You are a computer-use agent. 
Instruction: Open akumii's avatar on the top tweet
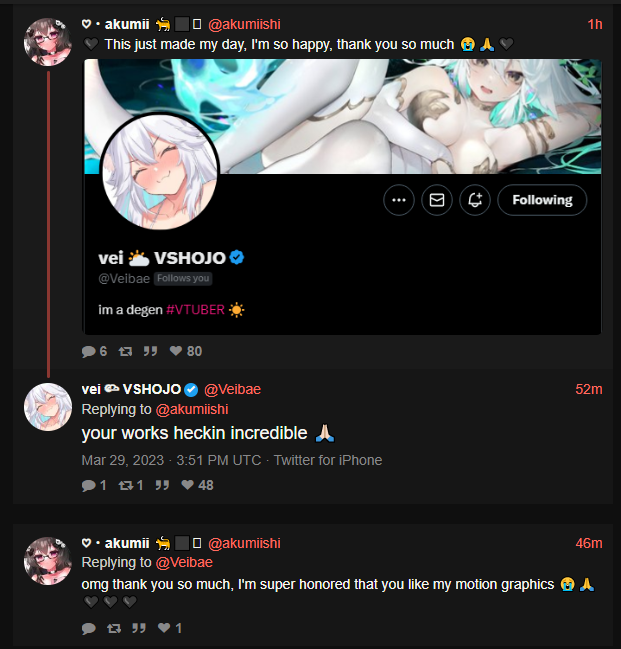point(48,42)
